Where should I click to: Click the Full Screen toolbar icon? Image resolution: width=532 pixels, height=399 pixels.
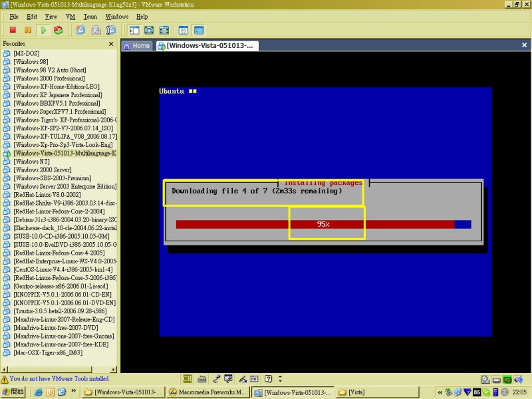pos(149,30)
